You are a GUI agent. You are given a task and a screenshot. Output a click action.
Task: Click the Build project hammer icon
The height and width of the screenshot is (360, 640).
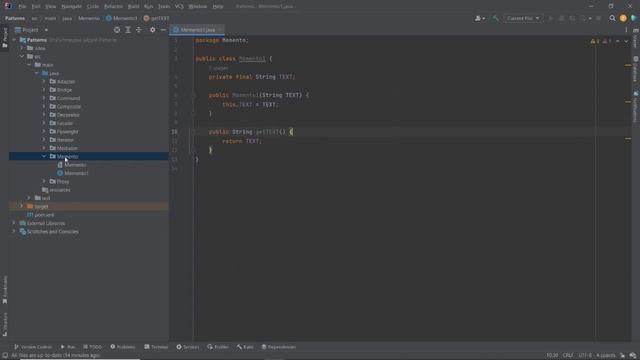click(x=496, y=18)
